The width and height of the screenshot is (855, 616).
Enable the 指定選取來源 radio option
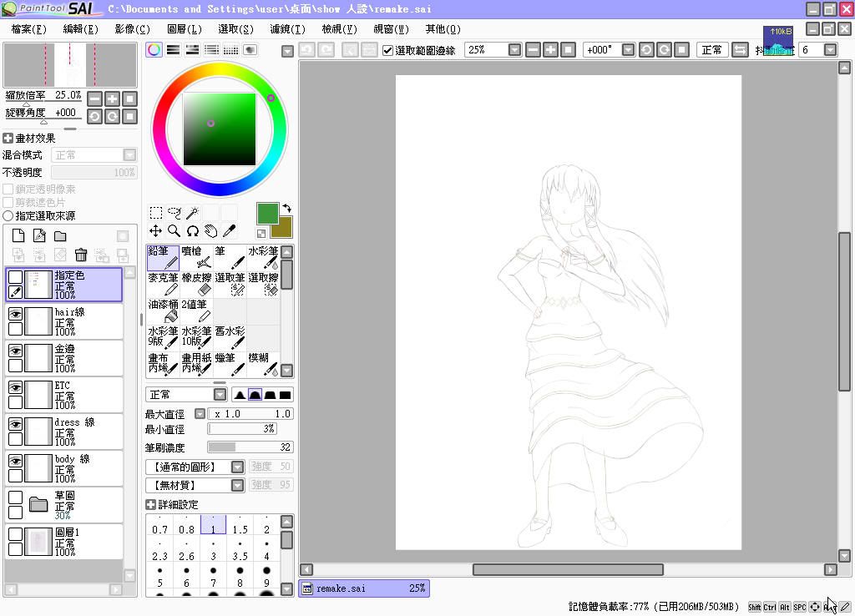[x=8, y=216]
